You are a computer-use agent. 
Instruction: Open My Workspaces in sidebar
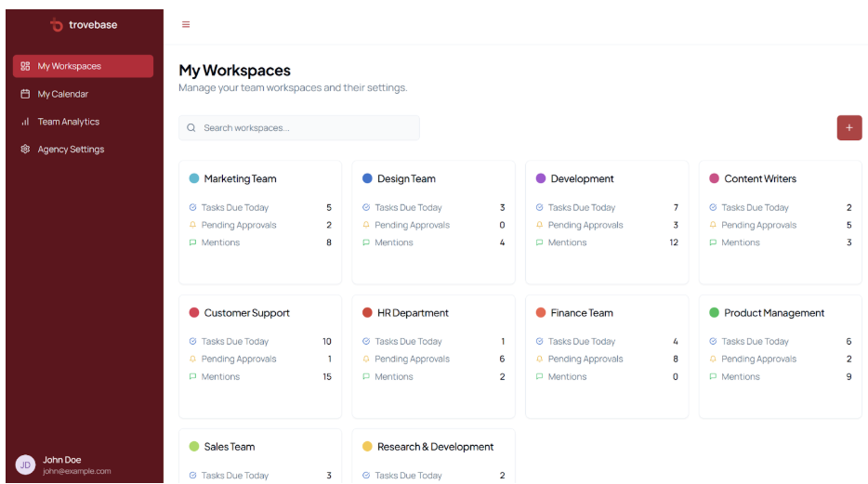pyautogui.click(x=83, y=66)
